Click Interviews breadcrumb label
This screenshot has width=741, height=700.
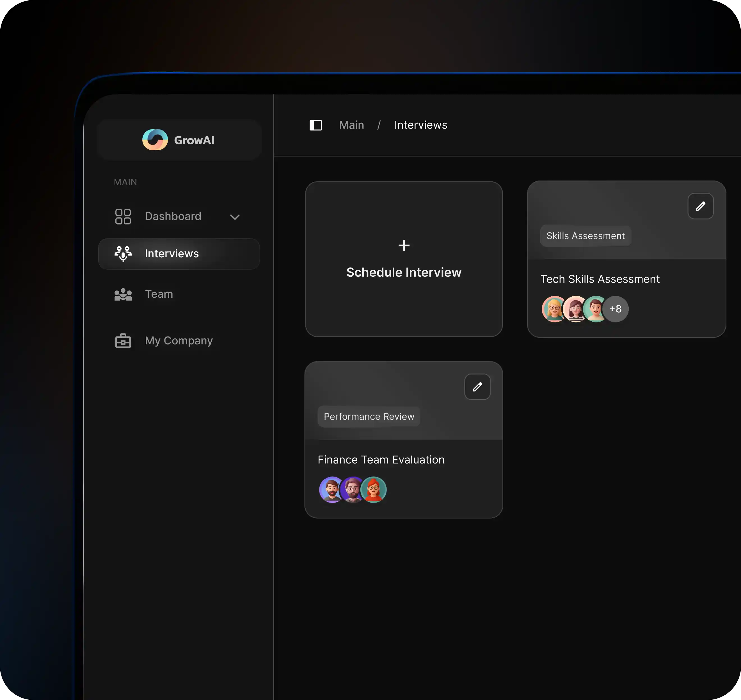coord(421,125)
